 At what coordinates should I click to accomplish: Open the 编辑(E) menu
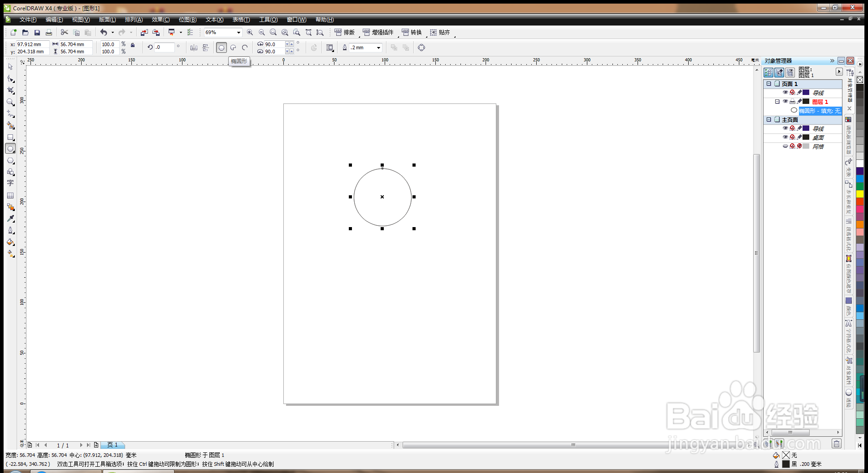tap(54, 20)
